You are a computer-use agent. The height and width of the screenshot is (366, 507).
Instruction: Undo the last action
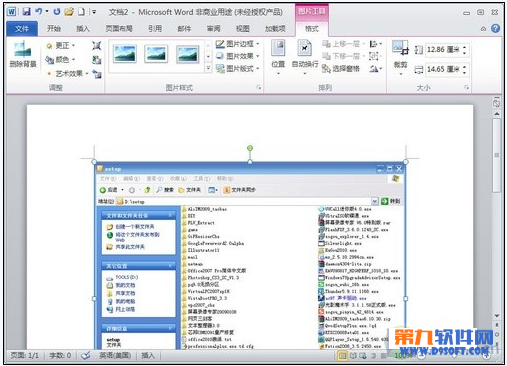[39, 12]
